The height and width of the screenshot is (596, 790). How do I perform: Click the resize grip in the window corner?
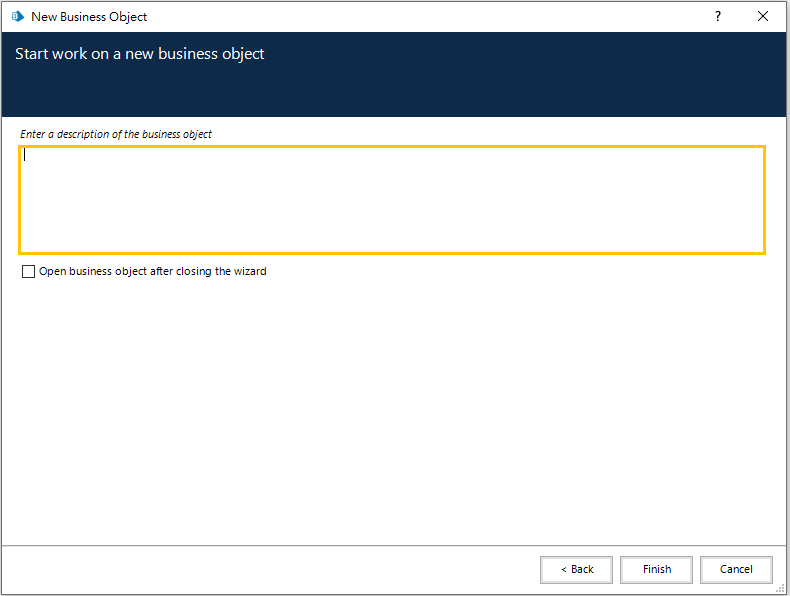(x=780, y=588)
